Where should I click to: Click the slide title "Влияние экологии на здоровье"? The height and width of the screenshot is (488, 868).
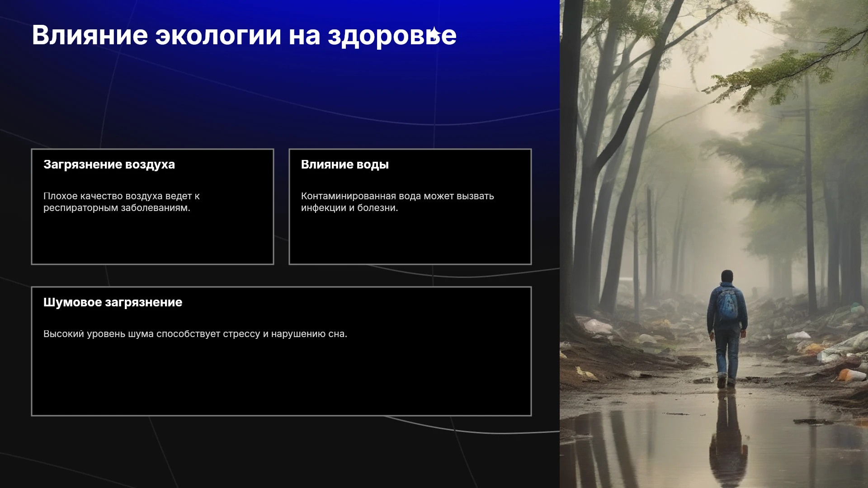tap(244, 35)
